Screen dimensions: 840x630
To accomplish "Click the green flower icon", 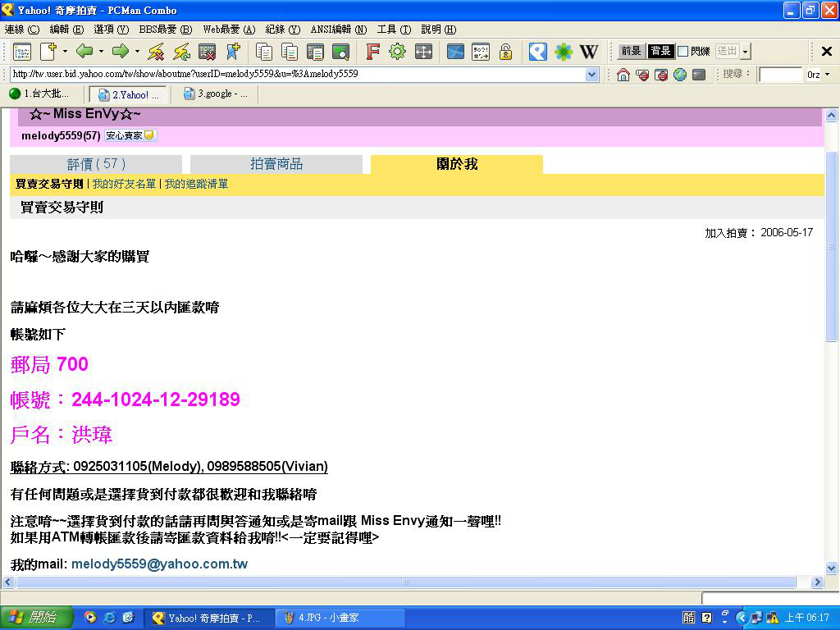I will [x=563, y=52].
